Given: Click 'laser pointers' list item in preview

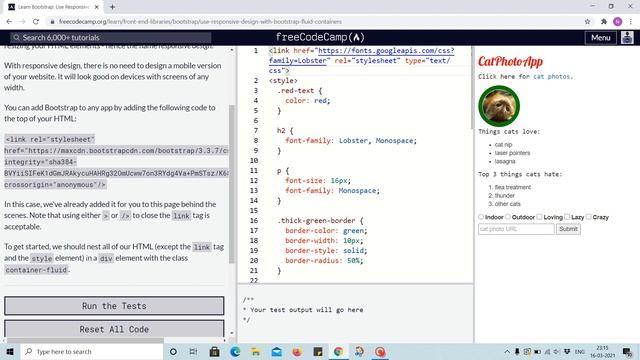Looking at the screenshot, I should (512, 153).
